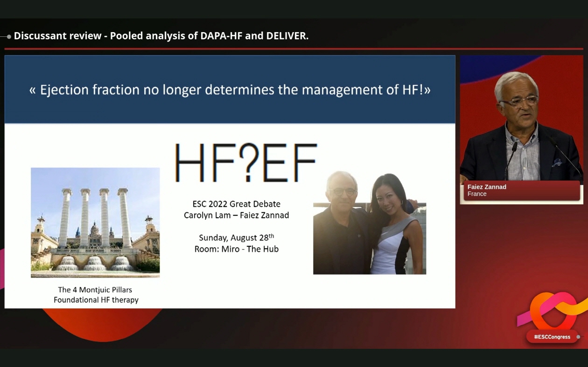588x367 pixels.
Task: Click the "Sunday, August 28th" date text
Action: point(237,237)
